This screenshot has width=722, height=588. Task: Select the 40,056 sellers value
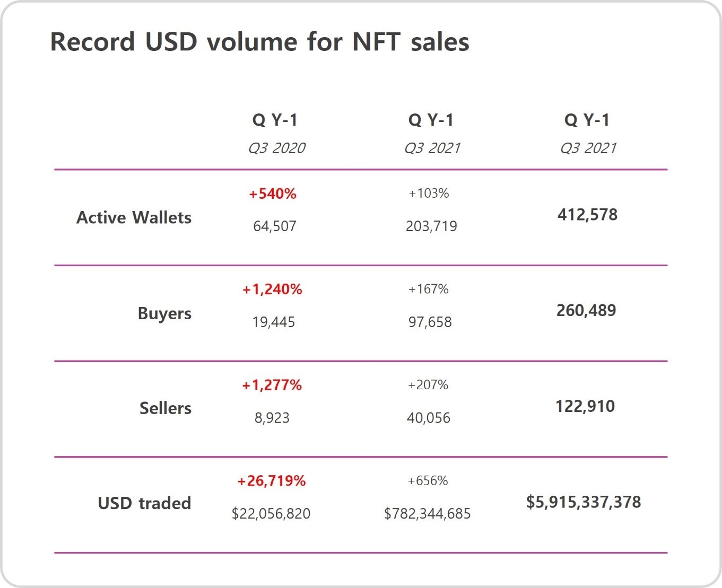point(428,418)
